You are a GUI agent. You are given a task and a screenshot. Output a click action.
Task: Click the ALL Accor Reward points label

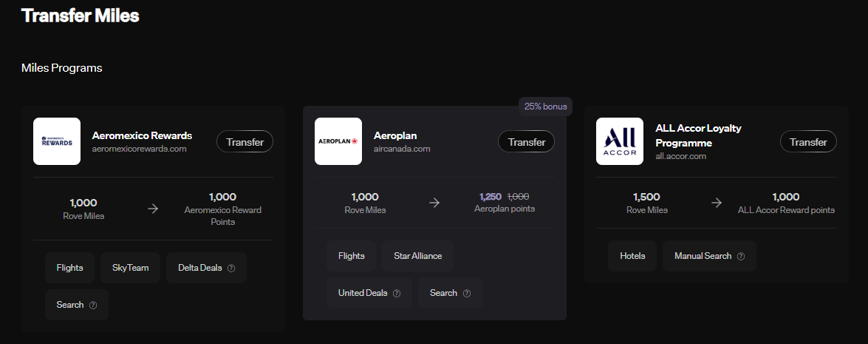coord(786,210)
